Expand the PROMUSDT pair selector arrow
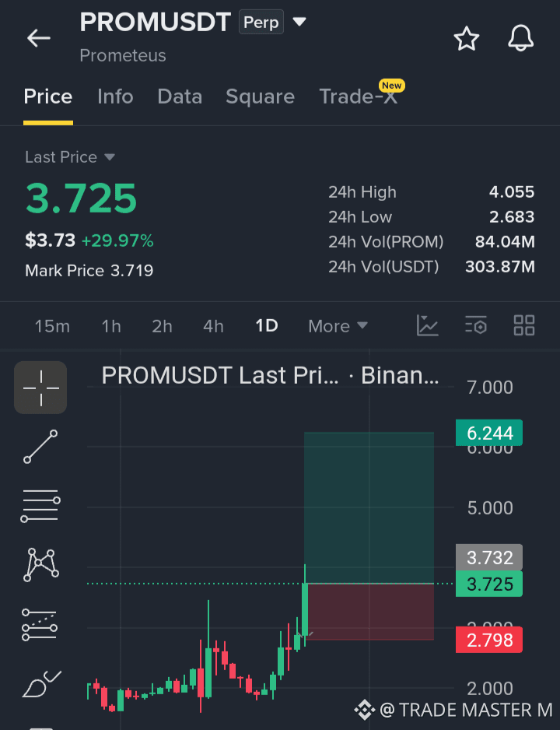The height and width of the screenshot is (730, 560). (299, 22)
